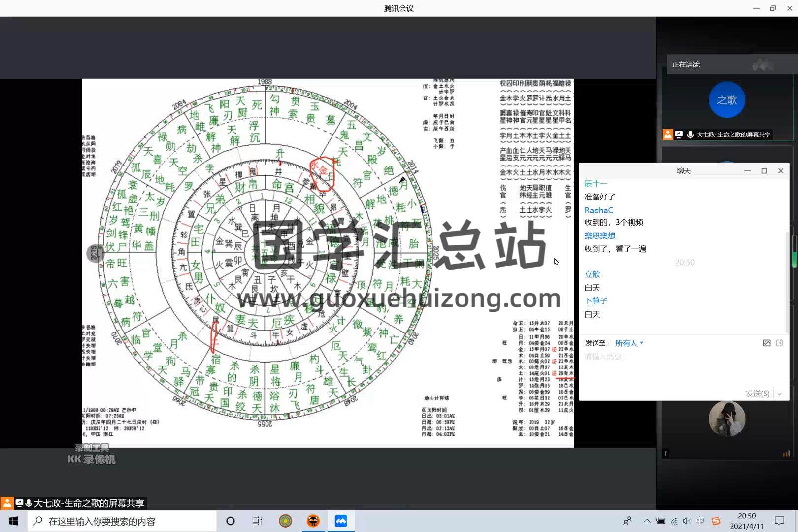This screenshot has height=532, width=798.
Task: Expand the hidden system tray icons chevron
Action: pyautogui.click(x=647, y=521)
